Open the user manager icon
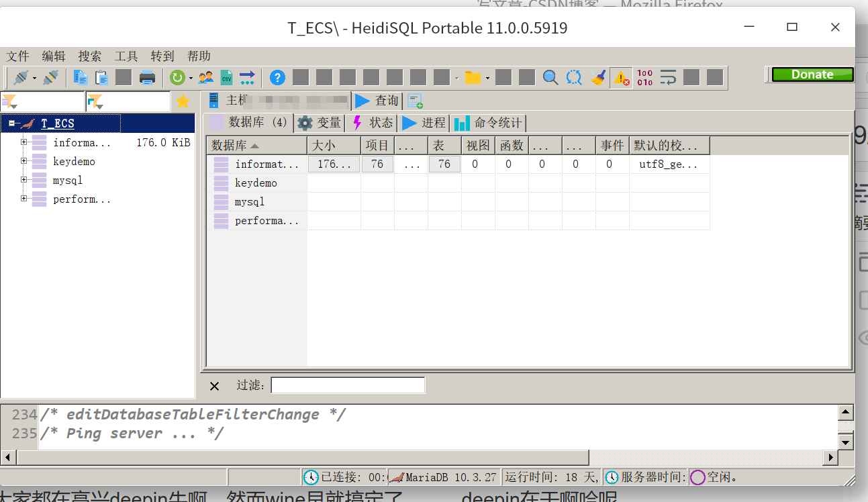This screenshot has width=868, height=502. click(207, 77)
